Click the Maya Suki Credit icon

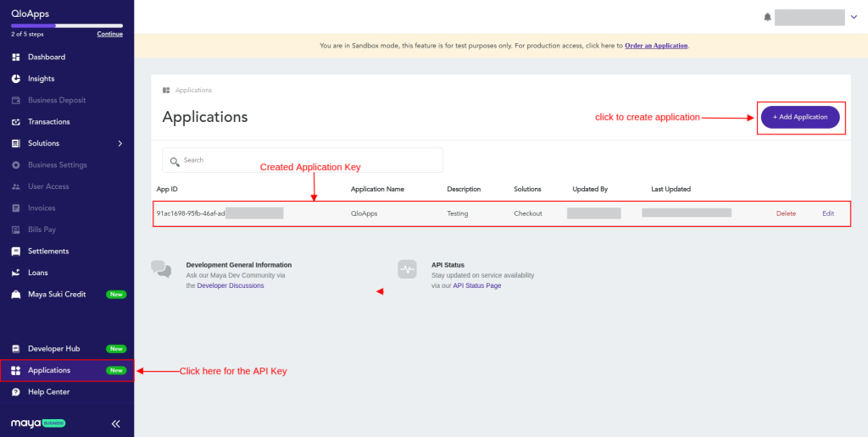click(x=16, y=295)
